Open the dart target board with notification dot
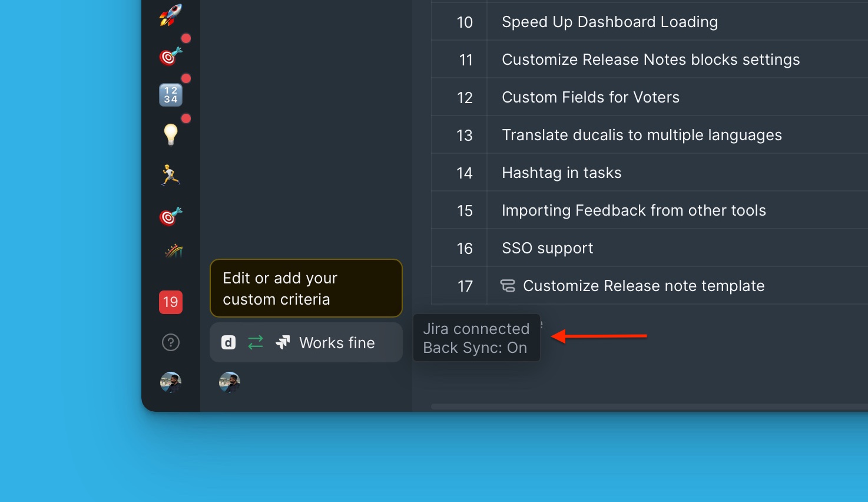 pos(170,55)
